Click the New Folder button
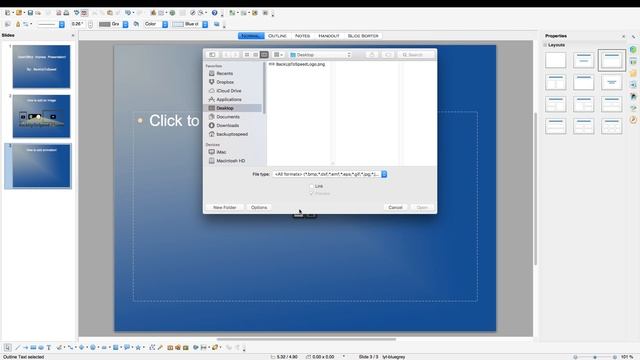The image size is (640, 360). [x=224, y=207]
